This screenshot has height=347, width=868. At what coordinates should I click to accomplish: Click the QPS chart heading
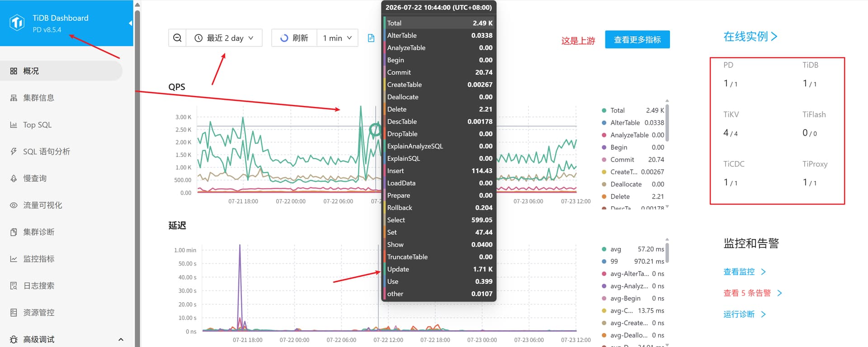click(177, 87)
